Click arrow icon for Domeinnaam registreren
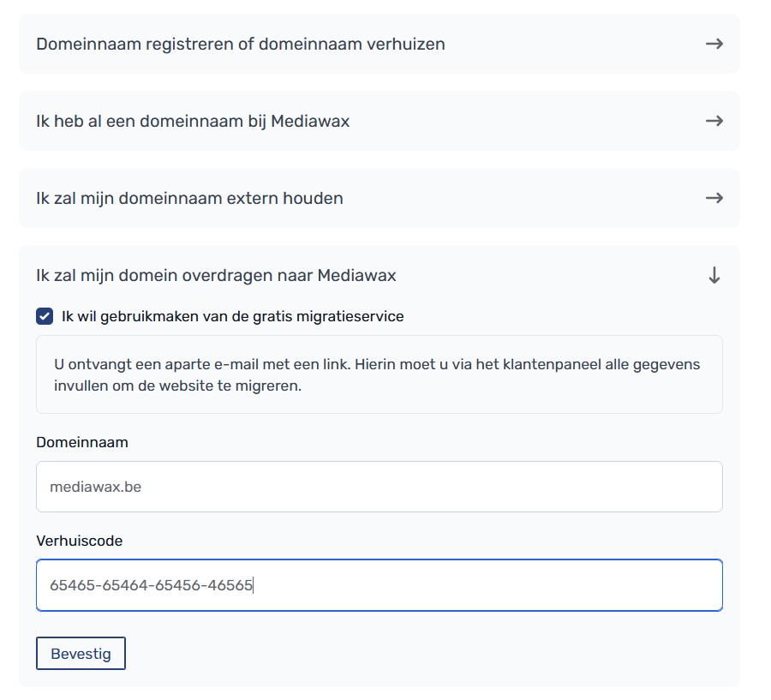771x700 pixels. coord(714,44)
